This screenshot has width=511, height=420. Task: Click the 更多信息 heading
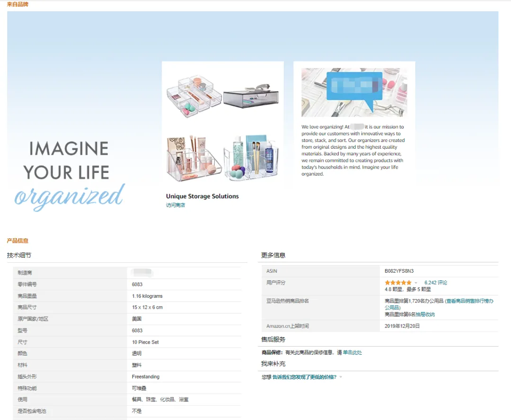[x=273, y=255]
